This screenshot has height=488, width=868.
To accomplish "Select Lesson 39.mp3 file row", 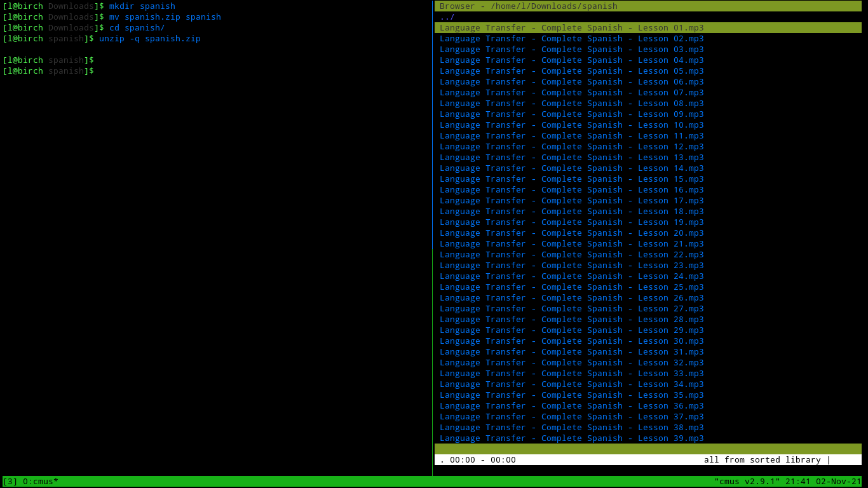I will click(648, 438).
